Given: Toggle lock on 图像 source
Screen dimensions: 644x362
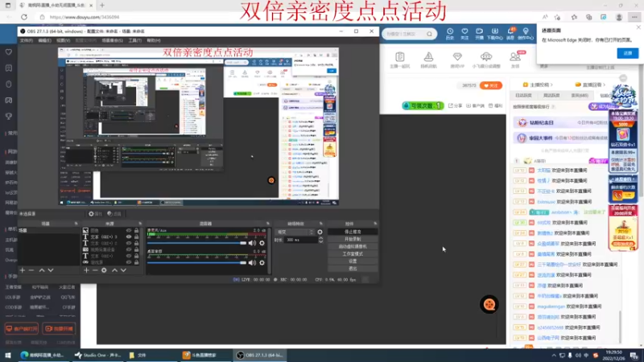Looking at the screenshot, I should click(136, 231).
